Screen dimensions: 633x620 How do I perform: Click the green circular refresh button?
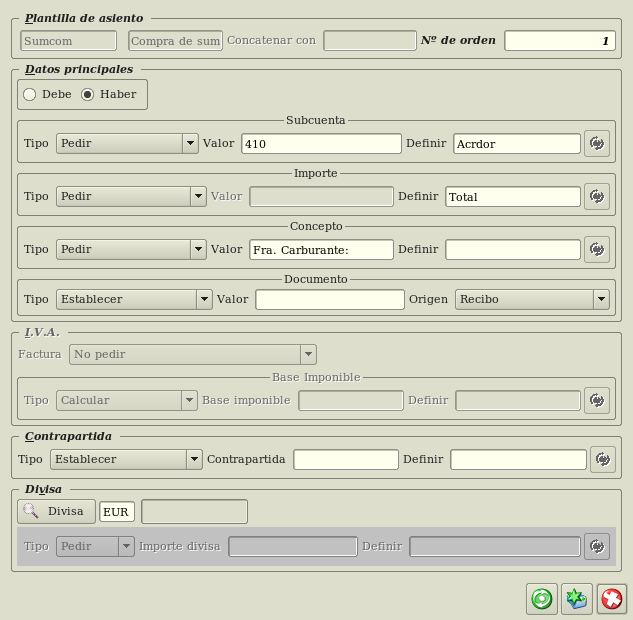542,598
